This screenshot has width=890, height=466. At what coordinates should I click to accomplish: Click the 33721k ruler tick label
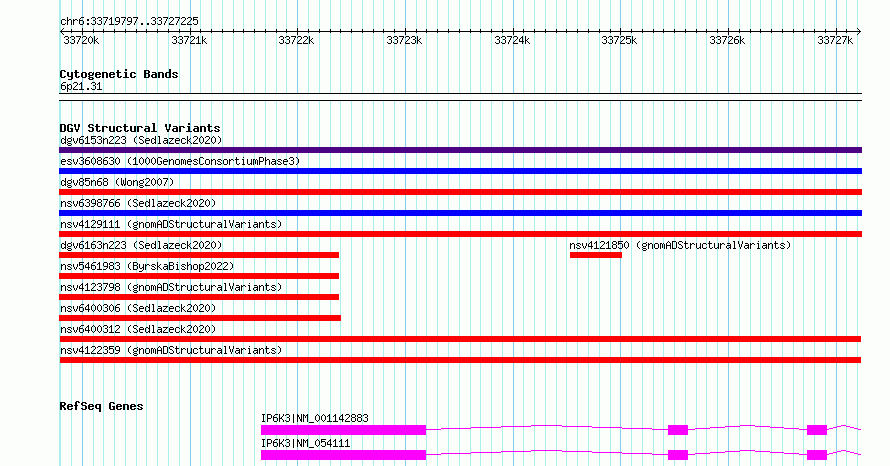(x=189, y=41)
